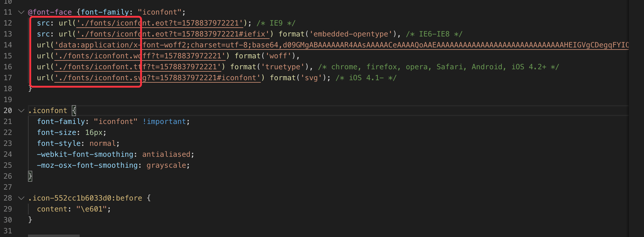Click the 'embedded-opentype' format string
Image resolution: width=644 pixels, height=237 pixels.
click(x=351, y=34)
